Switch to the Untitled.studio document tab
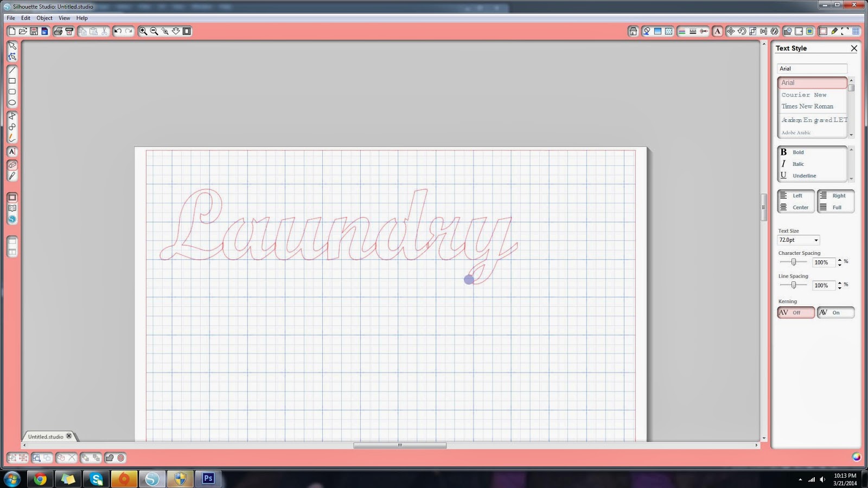The width and height of the screenshot is (868, 488). [x=46, y=436]
